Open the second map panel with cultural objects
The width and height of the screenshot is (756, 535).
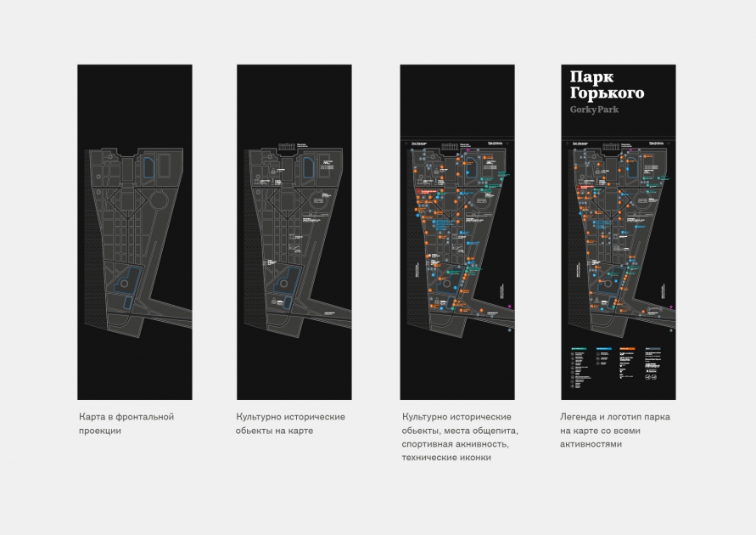tap(294, 232)
